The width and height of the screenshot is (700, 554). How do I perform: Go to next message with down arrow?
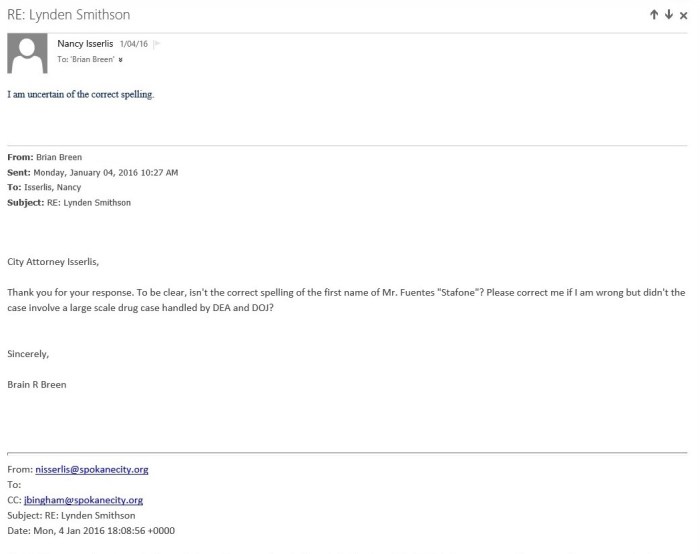pyautogui.click(x=669, y=15)
